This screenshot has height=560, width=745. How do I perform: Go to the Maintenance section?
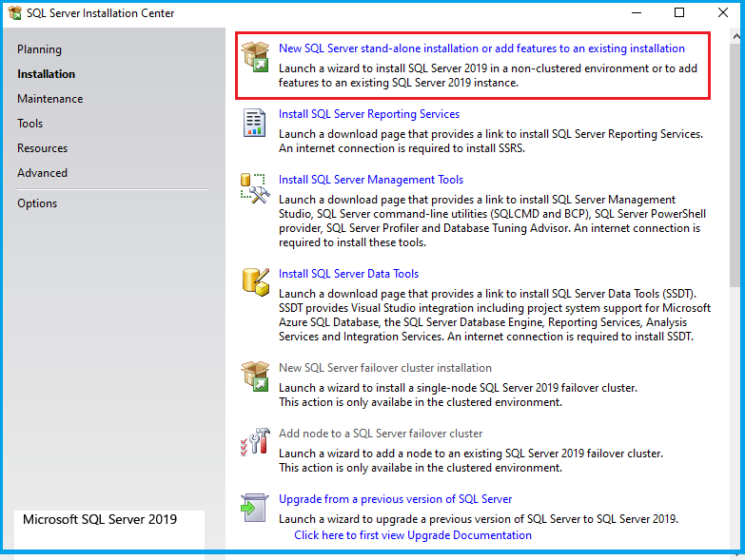[x=49, y=99]
